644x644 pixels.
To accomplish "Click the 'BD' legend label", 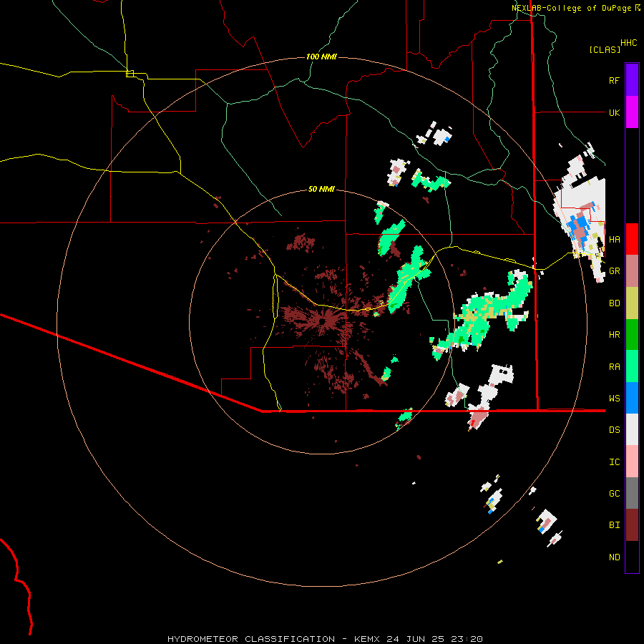I will pos(614,303).
